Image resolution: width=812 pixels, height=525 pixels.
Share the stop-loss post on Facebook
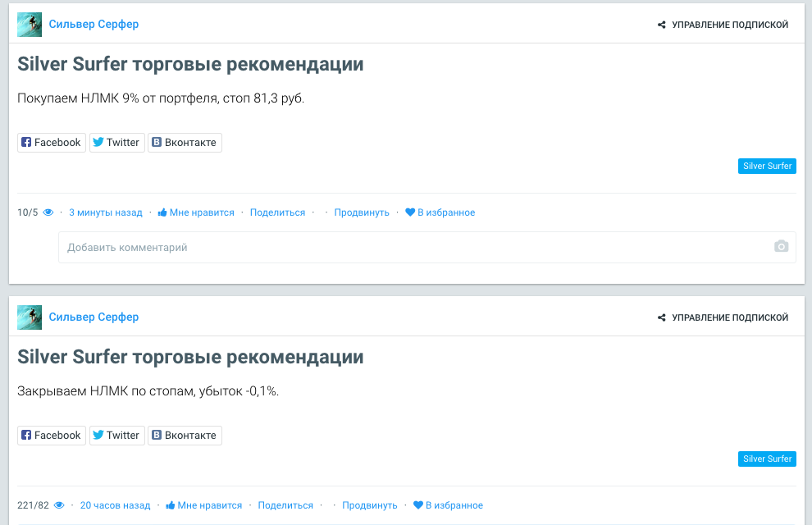52,436
